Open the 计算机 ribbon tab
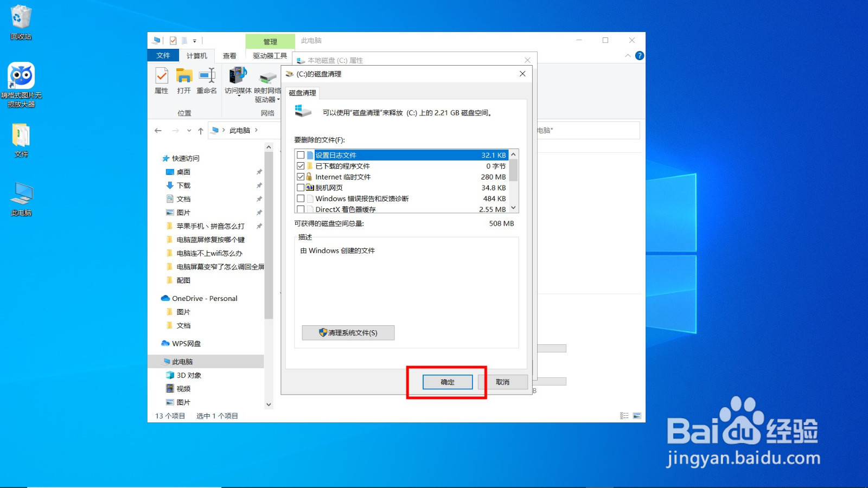 coord(197,56)
